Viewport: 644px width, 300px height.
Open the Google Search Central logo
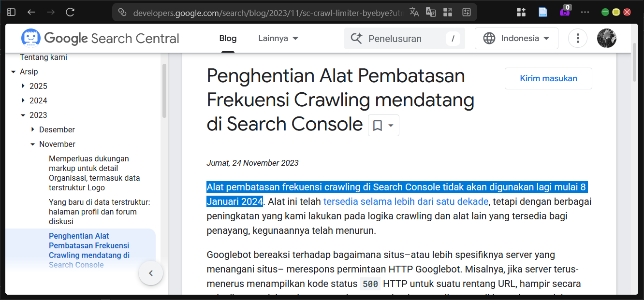[x=99, y=38]
